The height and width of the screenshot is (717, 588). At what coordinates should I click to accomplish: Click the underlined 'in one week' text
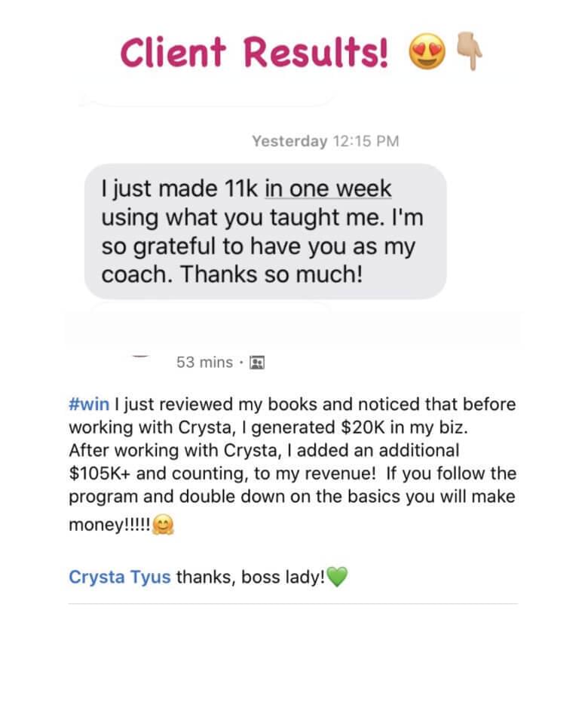coord(328,188)
